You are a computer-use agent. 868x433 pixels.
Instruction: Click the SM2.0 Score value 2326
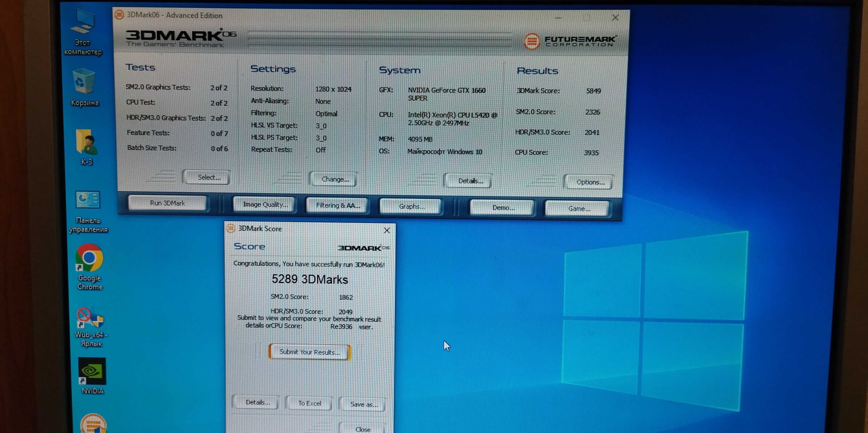point(592,112)
